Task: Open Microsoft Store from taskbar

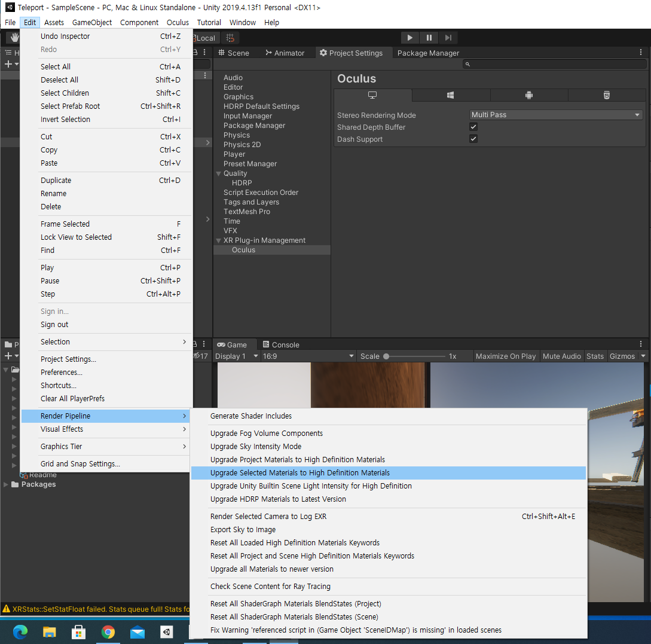Action: coord(78,632)
